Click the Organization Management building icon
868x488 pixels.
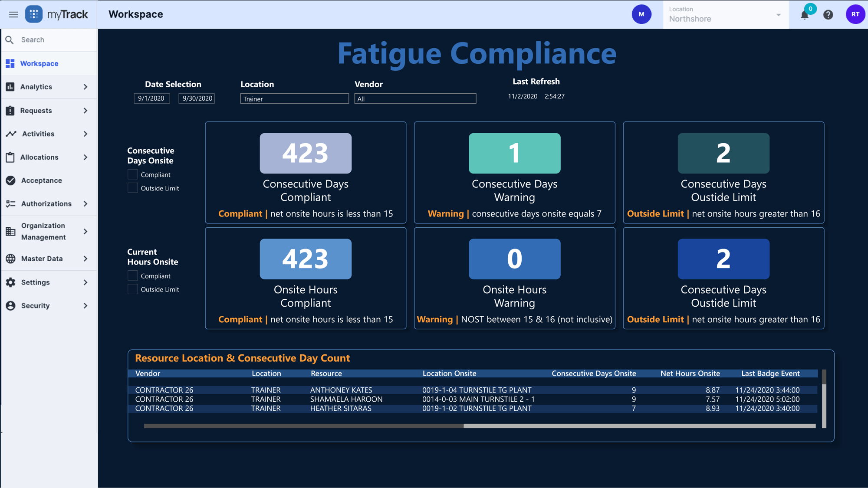[11, 231]
